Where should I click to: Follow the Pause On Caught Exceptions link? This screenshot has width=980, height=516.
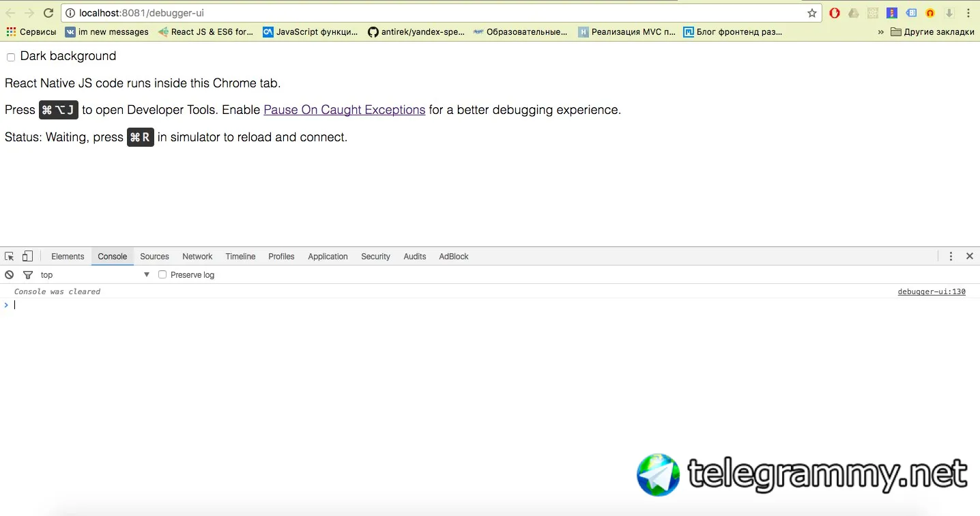pos(345,110)
